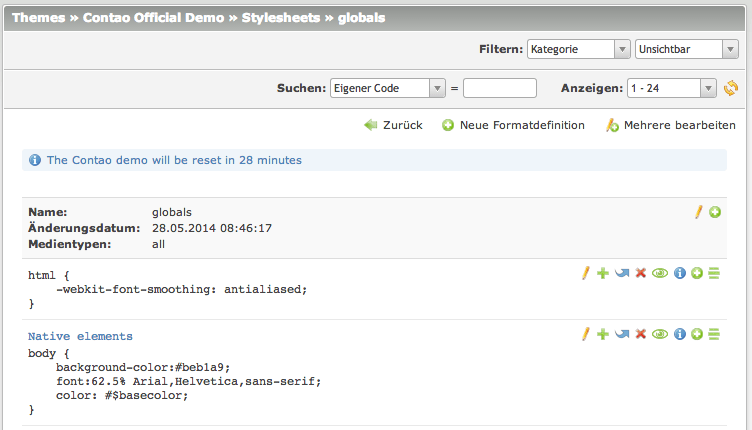Delete the html rule
Viewport: 752px width, 430px height.
click(641, 273)
